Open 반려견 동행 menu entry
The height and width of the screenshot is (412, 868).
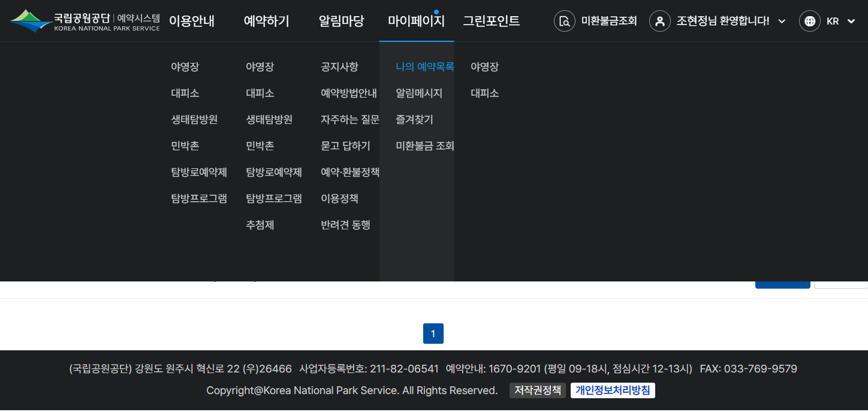pos(345,225)
